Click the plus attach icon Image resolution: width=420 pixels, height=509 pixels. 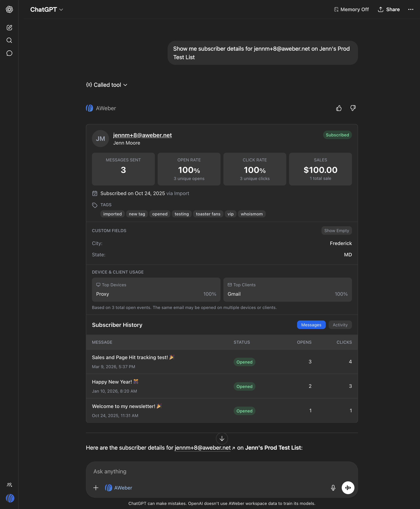[x=96, y=488]
